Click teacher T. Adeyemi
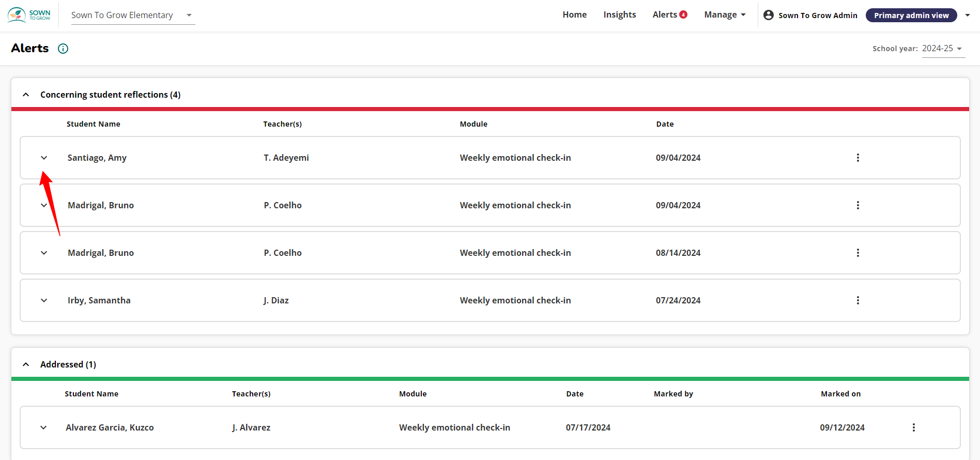Screen dimensions: 980x460 coord(286,158)
